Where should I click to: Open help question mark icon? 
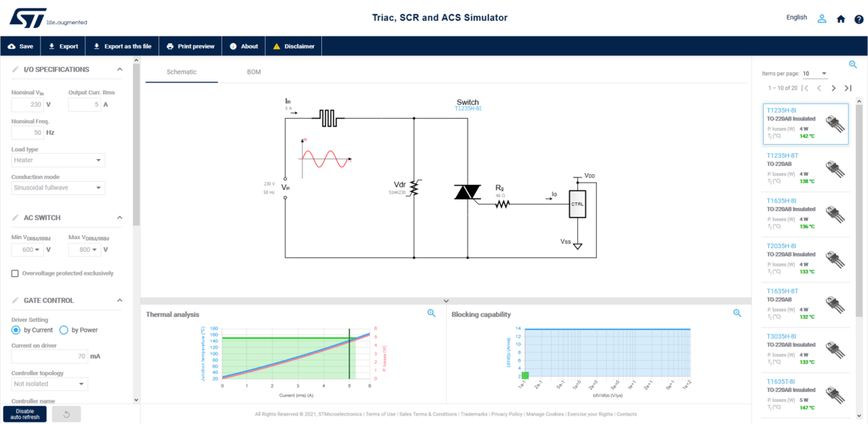859,19
